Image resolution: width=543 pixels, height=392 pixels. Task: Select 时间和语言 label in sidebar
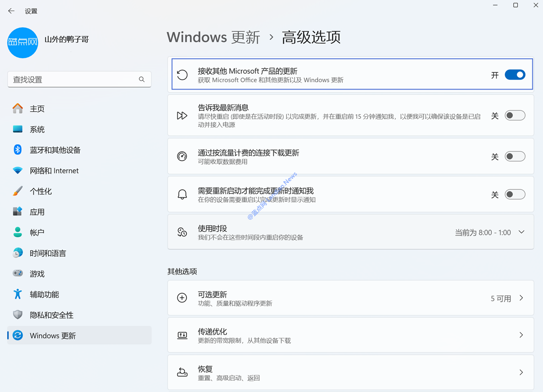pyautogui.click(x=48, y=253)
